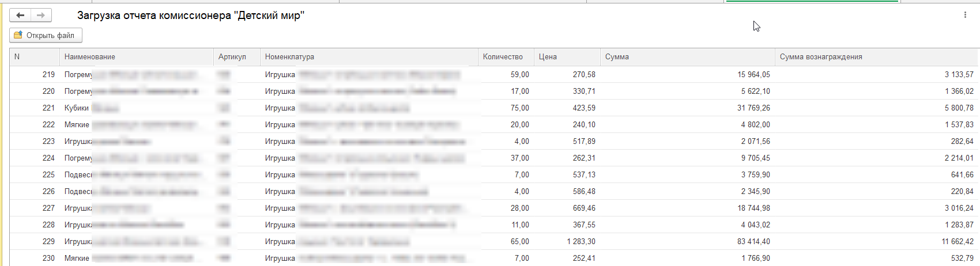This screenshot has height=266, width=980.
Task: Sort by the N column header
Action: [x=35, y=56]
